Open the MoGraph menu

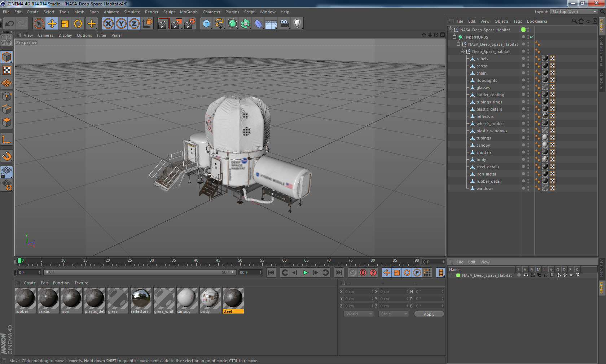(x=189, y=12)
